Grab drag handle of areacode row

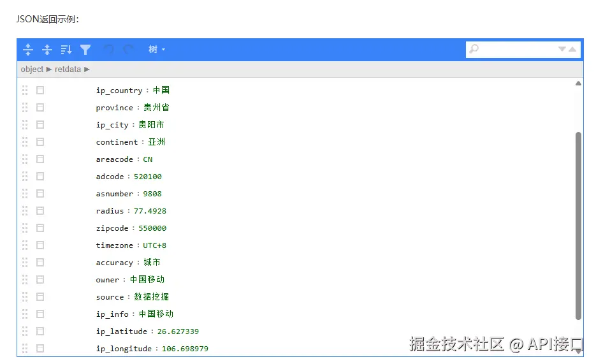click(25, 159)
